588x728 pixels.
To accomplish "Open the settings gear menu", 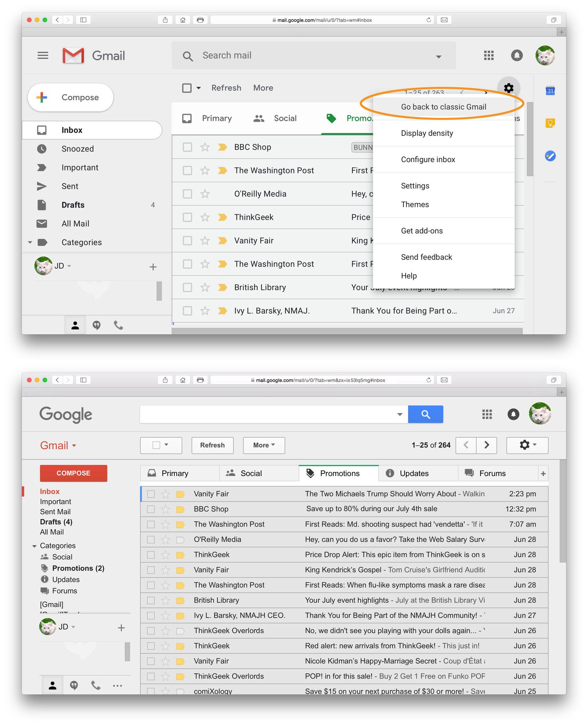I will [509, 88].
